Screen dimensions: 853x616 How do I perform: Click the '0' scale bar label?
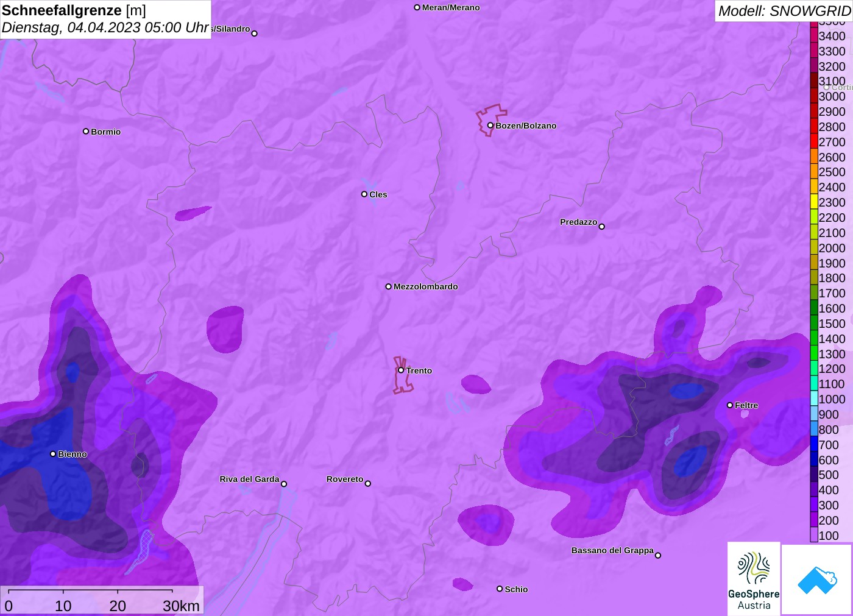[9, 606]
